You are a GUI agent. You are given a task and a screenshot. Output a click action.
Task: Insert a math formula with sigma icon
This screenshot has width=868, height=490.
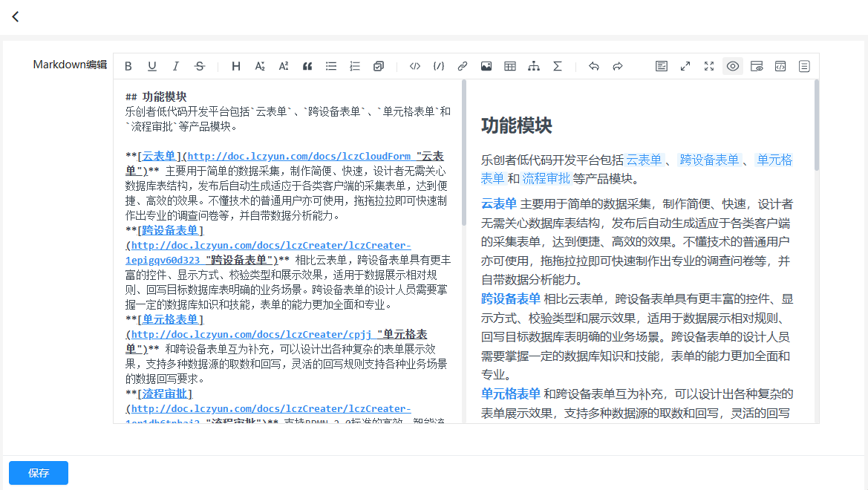click(x=558, y=66)
